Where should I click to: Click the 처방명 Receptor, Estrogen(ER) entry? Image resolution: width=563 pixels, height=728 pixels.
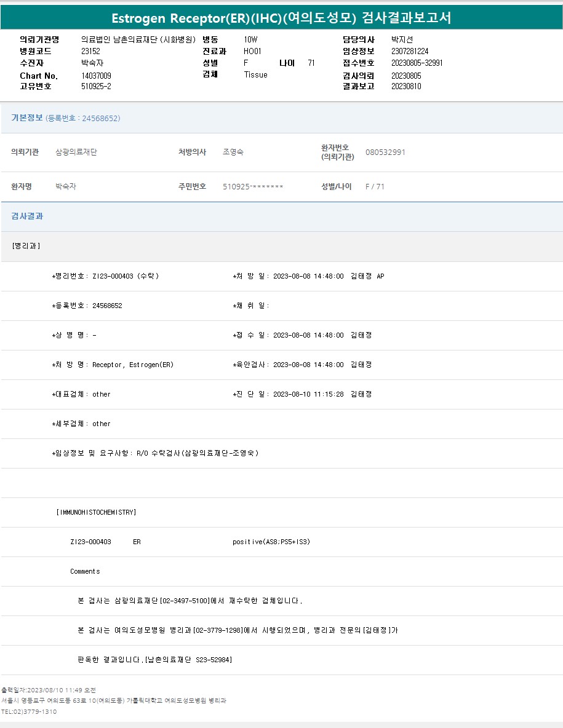pyautogui.click(x=113, y=365)
